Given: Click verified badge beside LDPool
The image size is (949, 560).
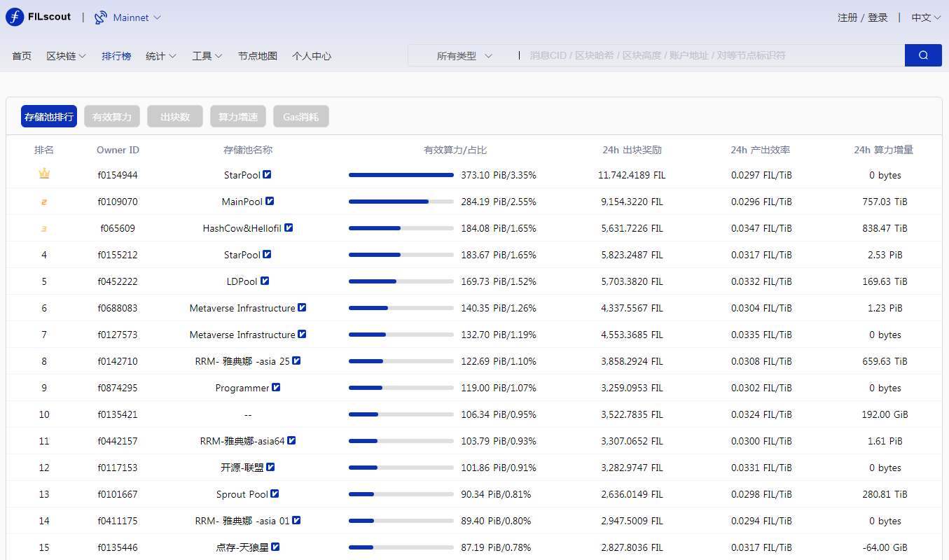Looking at the screenshot, I should click(265, 281).
